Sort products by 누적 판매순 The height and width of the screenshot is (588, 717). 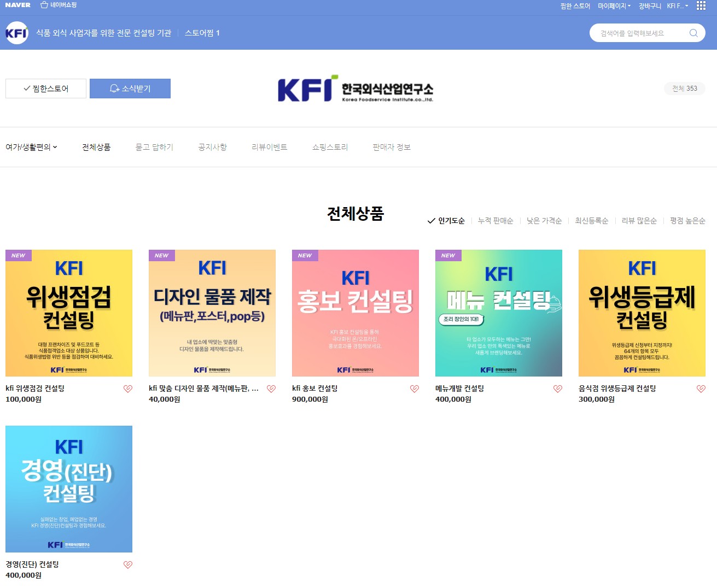pos(496,221)
